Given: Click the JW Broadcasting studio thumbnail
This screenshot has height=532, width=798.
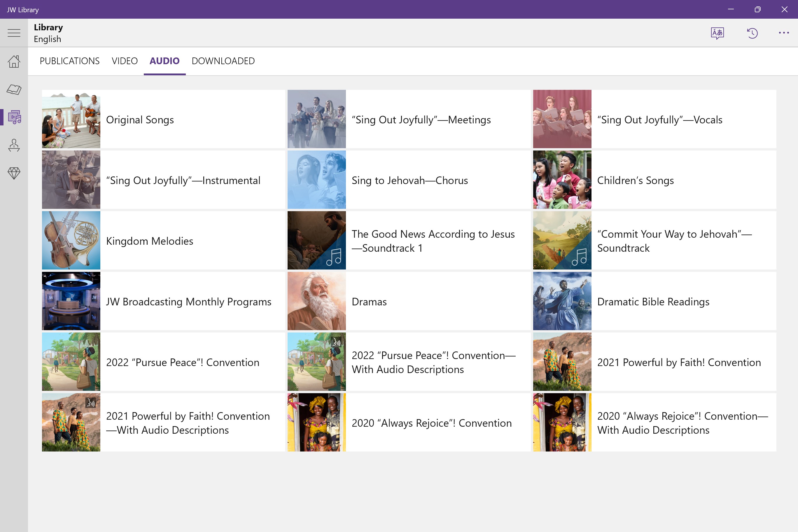Looking at the screenshot, I should point(71,301).
